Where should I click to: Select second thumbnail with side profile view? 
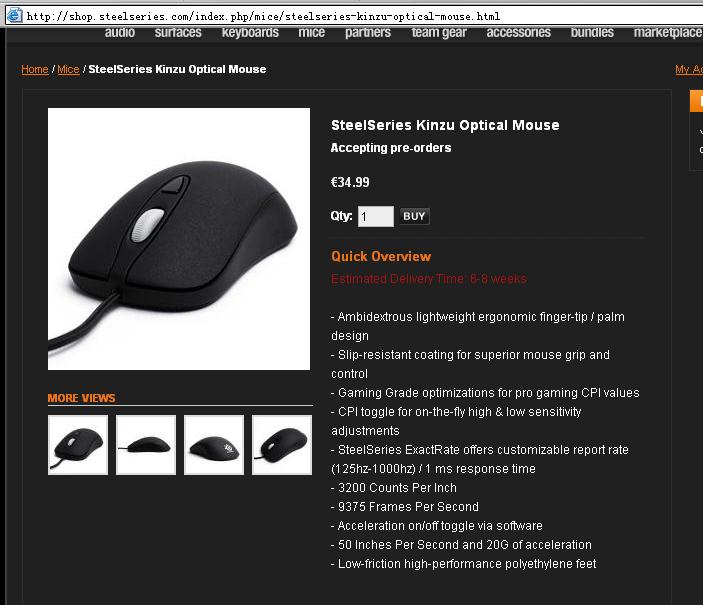(x=146, y=445)
